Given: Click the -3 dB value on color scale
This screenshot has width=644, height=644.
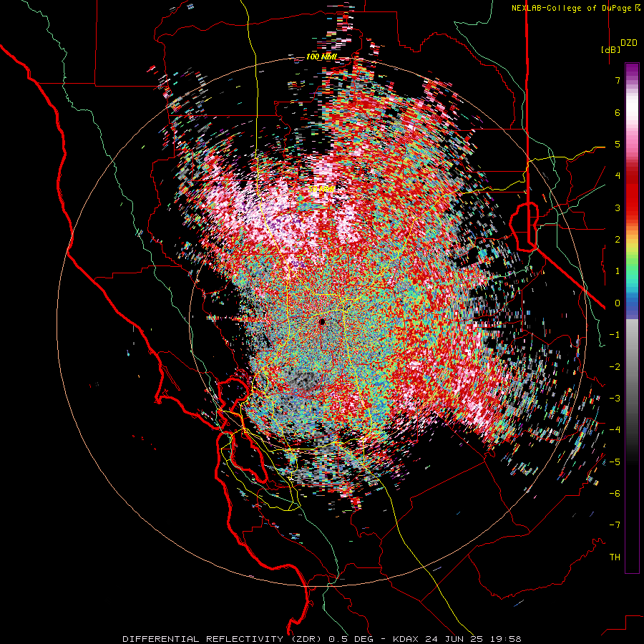Looking at the screenshot, I should click(615, 399).
